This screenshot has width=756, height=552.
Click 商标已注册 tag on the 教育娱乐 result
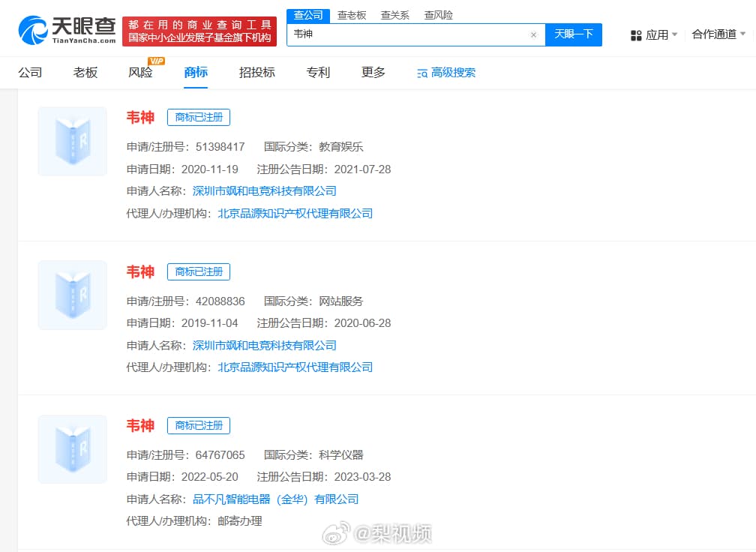199,117
